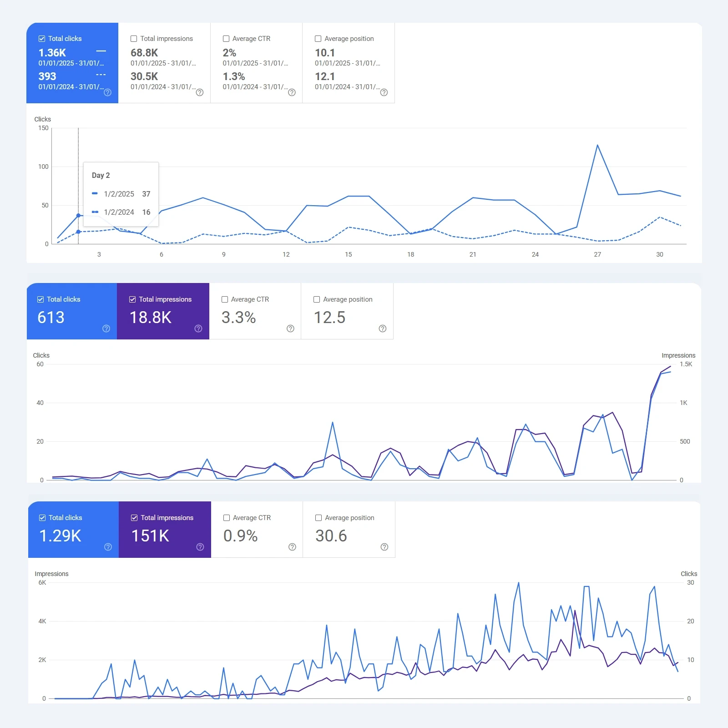Click 1/2/2025 legend swatch in Day 2 tooltip

click(x=95, y=194)
